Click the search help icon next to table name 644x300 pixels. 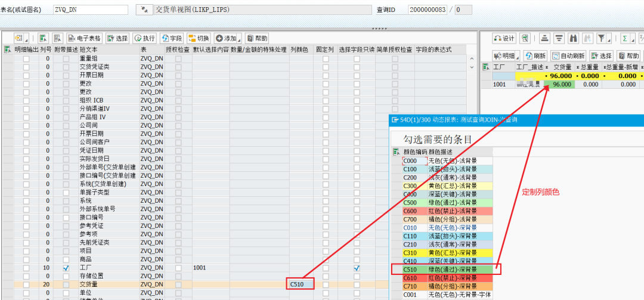click(144, 10)
